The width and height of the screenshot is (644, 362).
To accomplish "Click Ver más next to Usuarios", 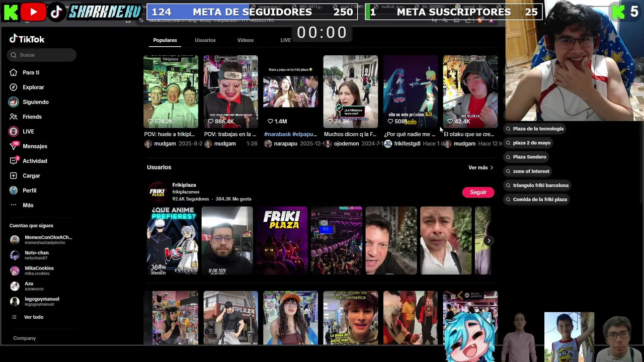I will click(x=480, y=167).
